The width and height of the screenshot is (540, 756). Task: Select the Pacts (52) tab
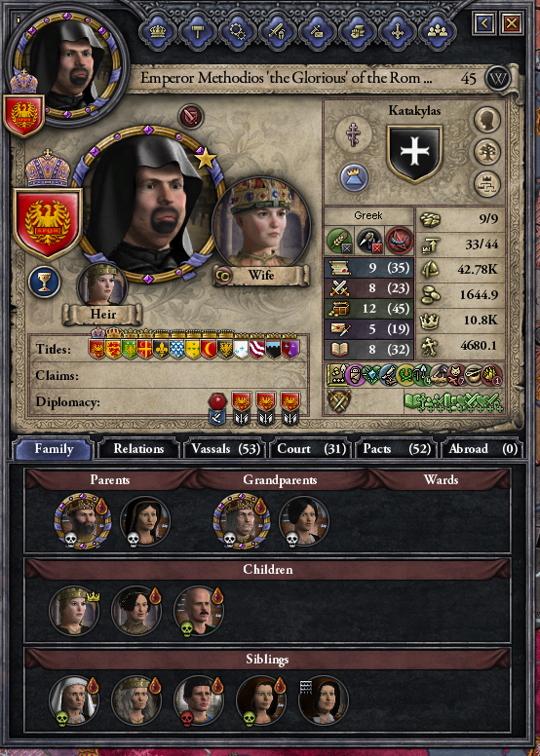pyautogui.click(x=397, y=449)
